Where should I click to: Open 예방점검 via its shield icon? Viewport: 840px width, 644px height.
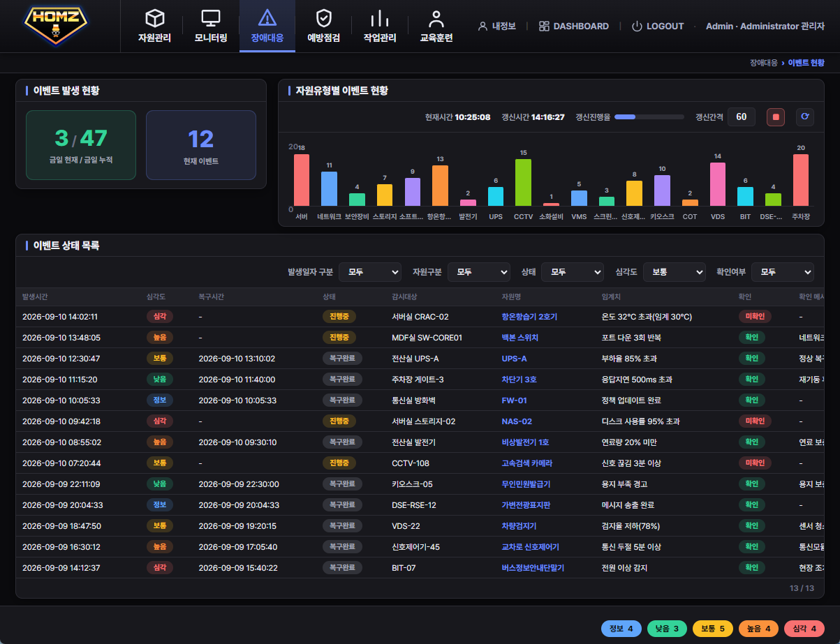(x=323, y=18)
